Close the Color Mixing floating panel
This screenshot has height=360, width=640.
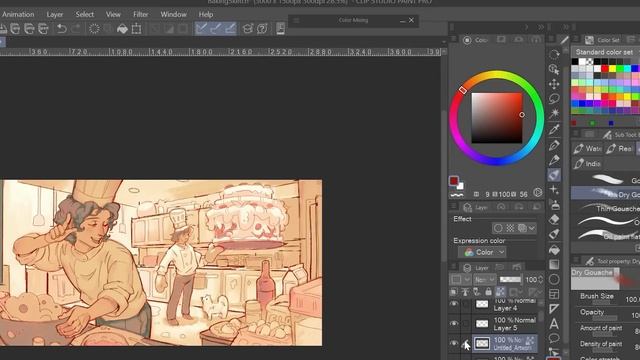coord(411,20)
